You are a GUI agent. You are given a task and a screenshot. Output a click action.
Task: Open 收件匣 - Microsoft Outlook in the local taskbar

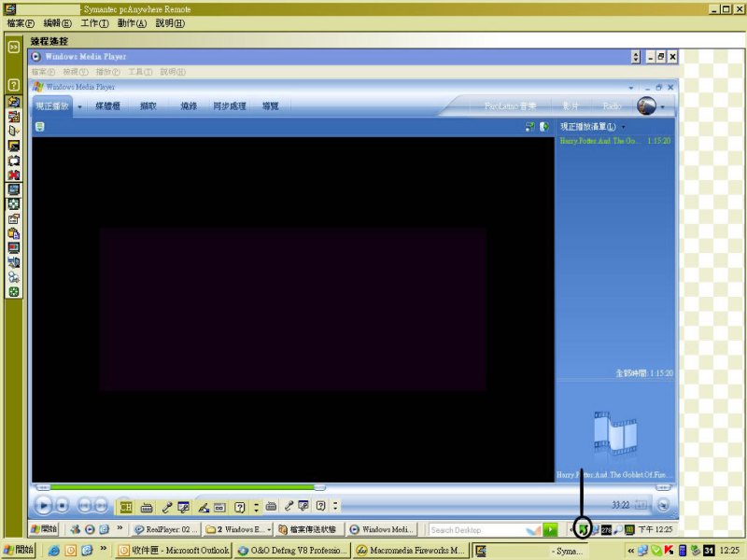[x=174, y=551]
